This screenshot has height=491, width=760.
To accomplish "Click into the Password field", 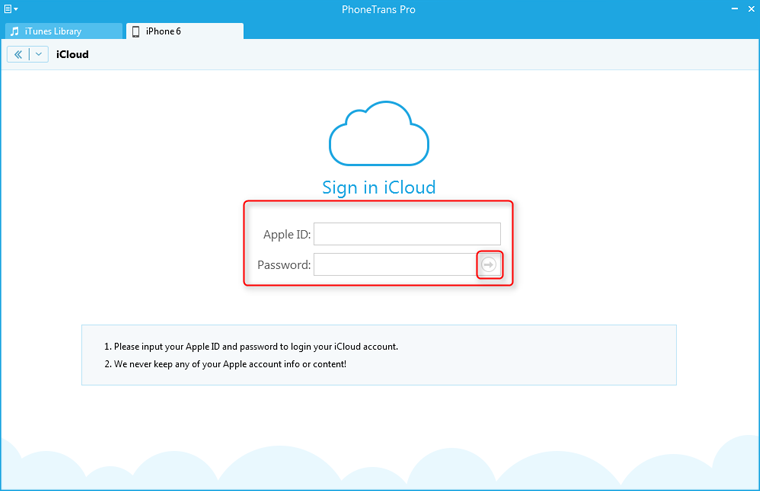I will tap(394, 264).
